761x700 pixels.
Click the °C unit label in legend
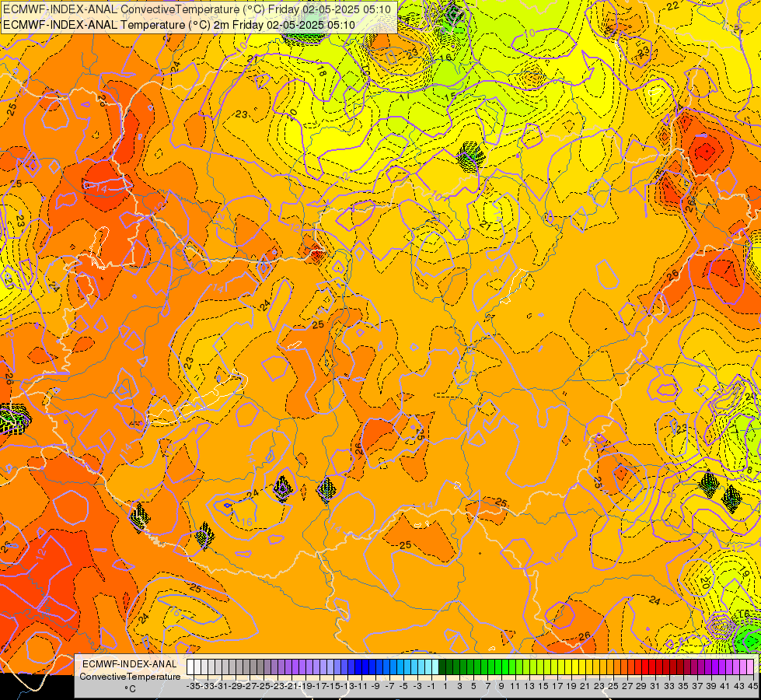(130, 689)
